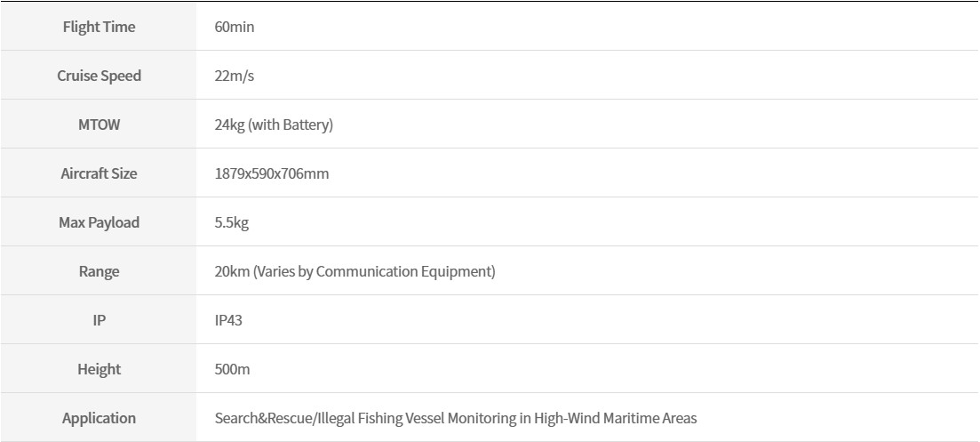Select the 500m height value
Screen dimensions: 980x442
[233, 369]
